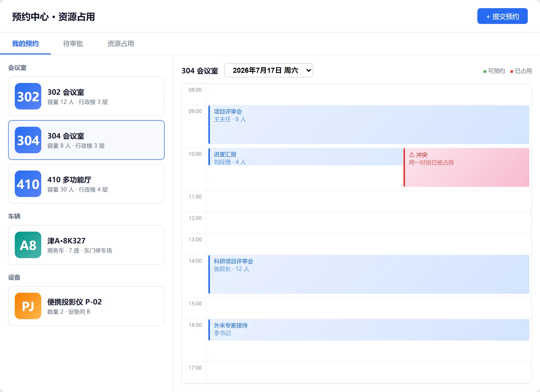Click the 410 multifunction hall badge icon
This screenshot has height=392, width=540.
(28, 184)
